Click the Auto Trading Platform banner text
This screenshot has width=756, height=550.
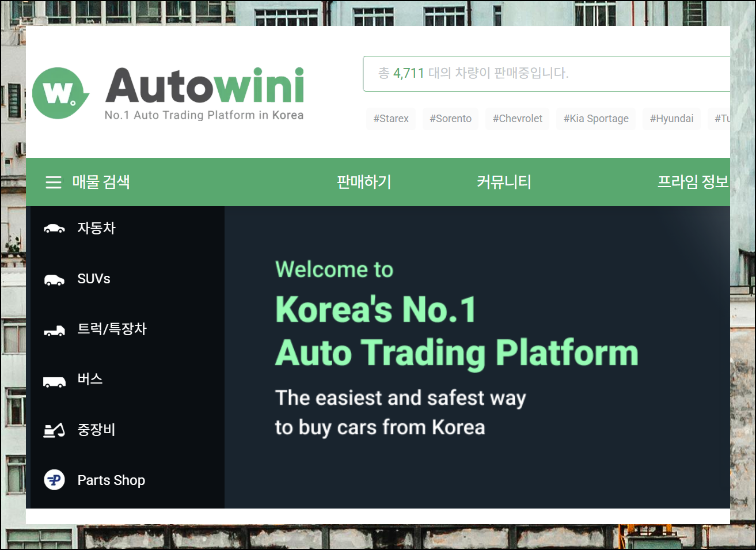point(457,354)
